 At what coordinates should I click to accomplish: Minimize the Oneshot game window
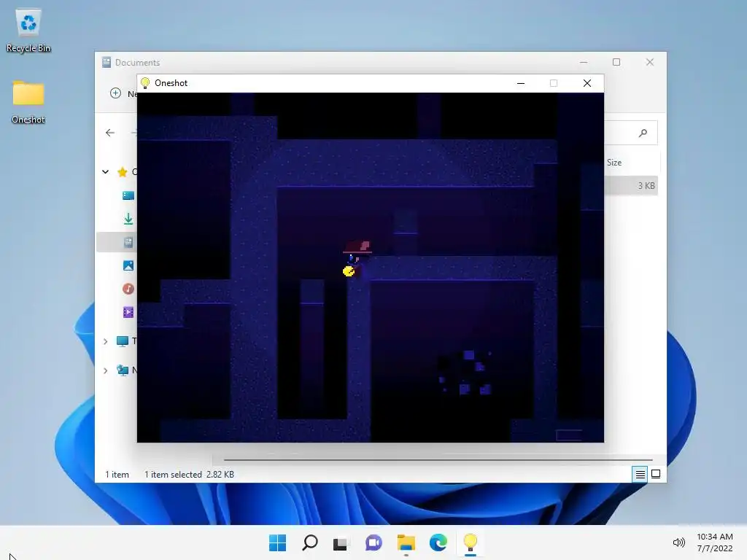[x=521, y=83]
